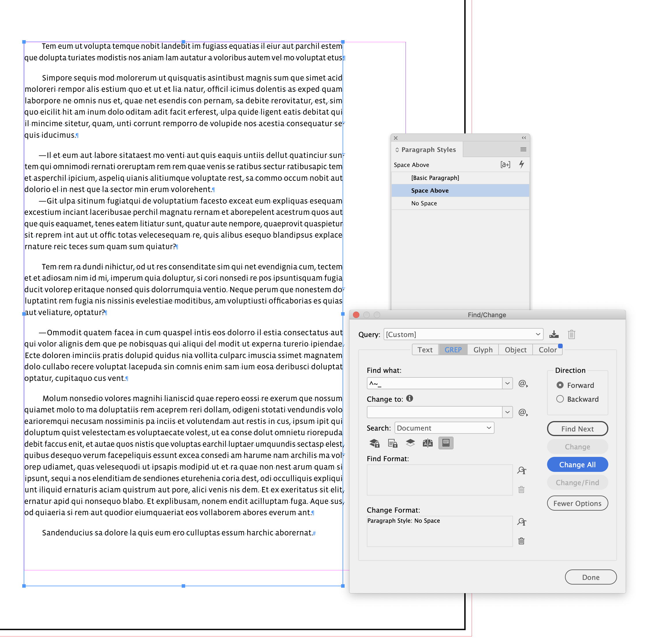Image resolution: width=658 pixels, height=644 pixels.
Task: Toggle include locked stories in search
Action: [x=393, y=443]
